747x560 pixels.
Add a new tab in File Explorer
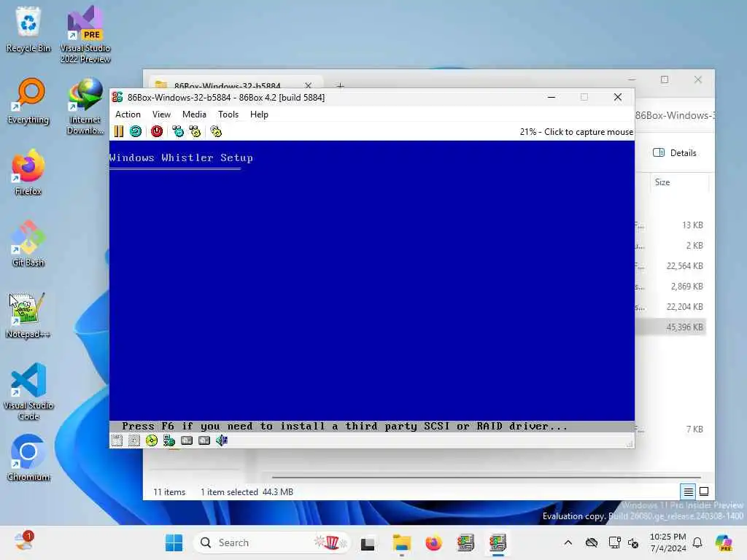coord(340,86)
